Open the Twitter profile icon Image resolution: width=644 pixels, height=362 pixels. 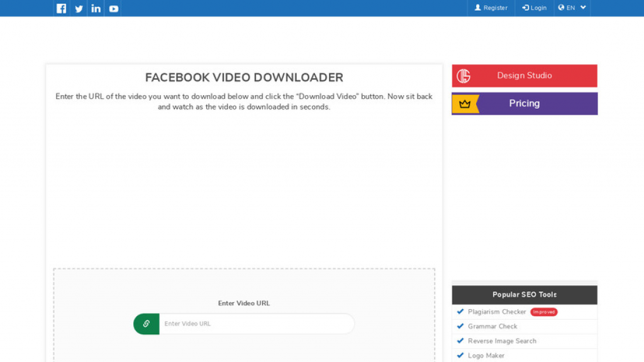(79, 8)
